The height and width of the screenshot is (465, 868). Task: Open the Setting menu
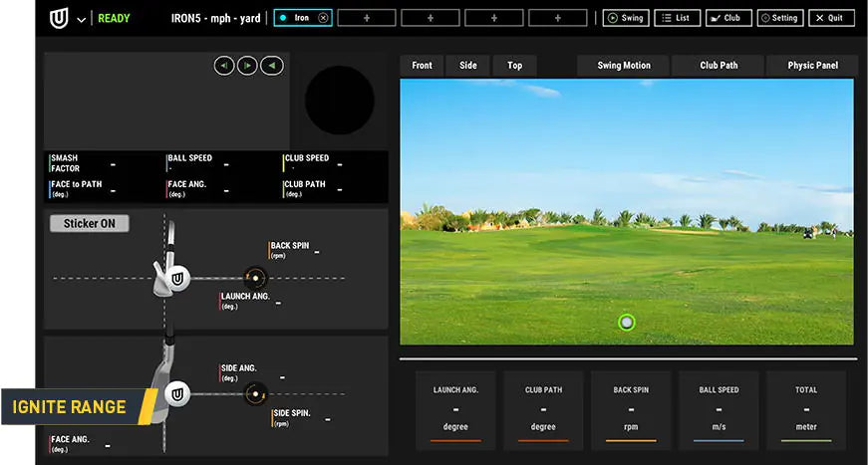click(x=779, y=18)
